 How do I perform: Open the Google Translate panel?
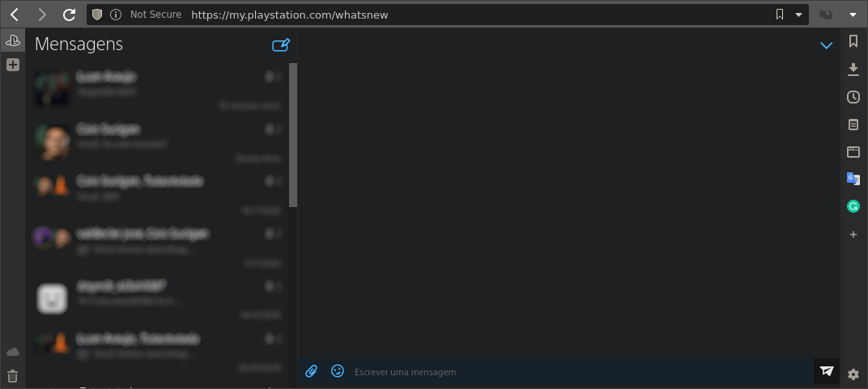[853, 179]
